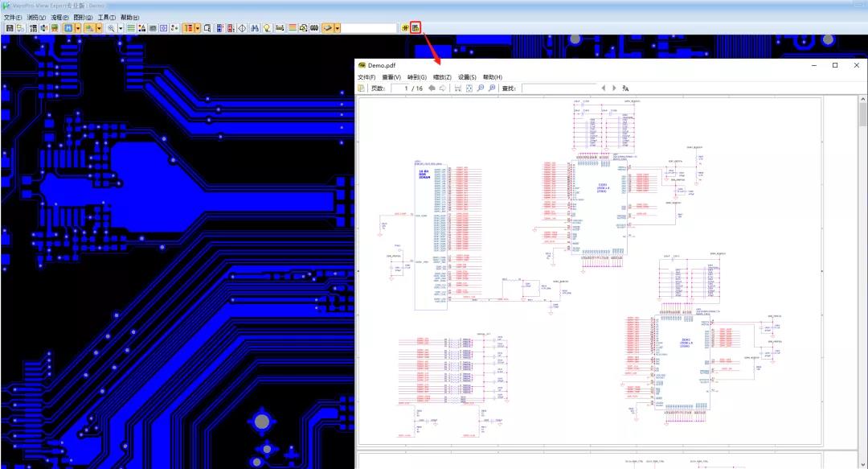Viewport: 868px width, 469px height.
Task: Click the match-case search icon in PDF viewer
Action: tap(625, 88)
